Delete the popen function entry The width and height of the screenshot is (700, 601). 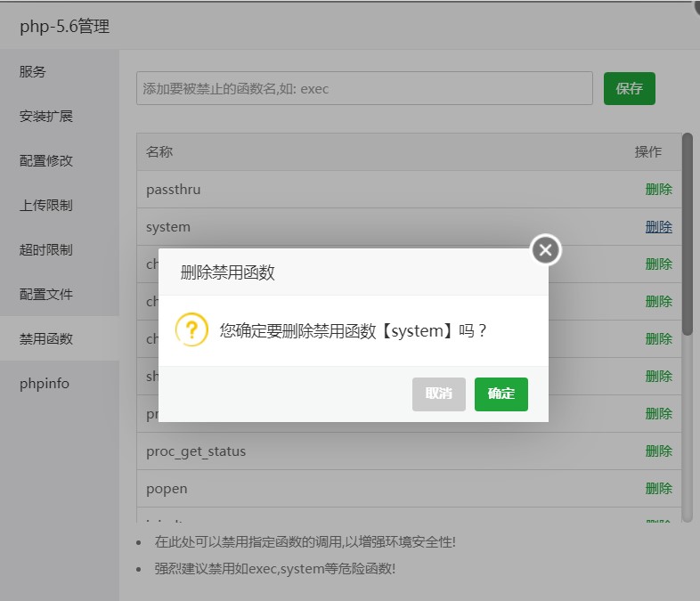658,489
